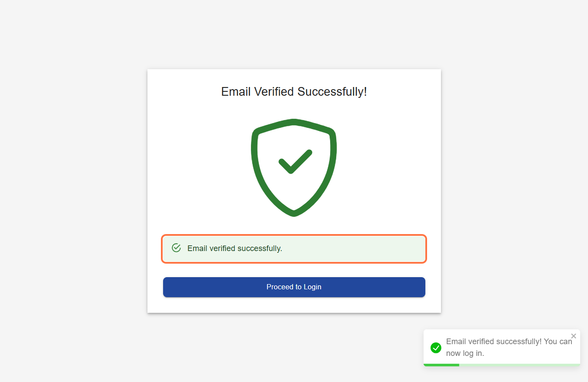
Task: Click the toast notification body
Action: tap(502, 348)
